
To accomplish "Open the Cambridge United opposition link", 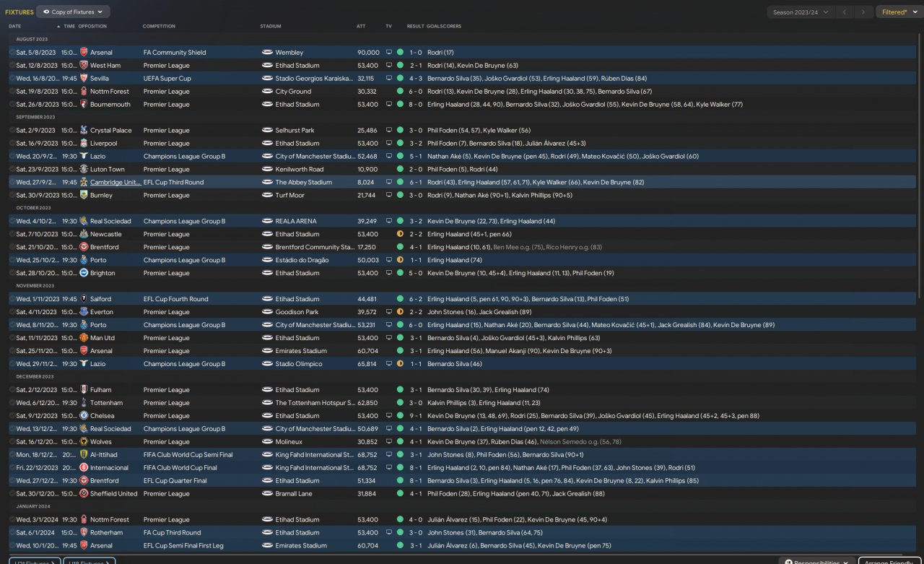I will [115, 183].
